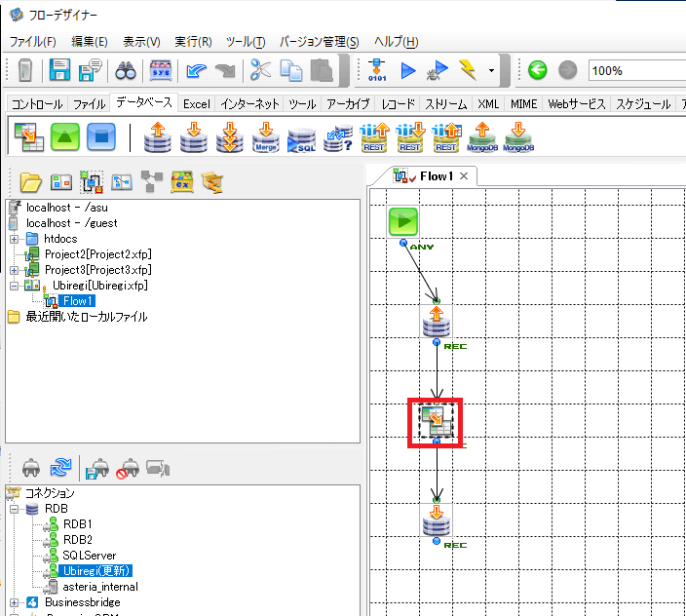Select the second MongoDB component icon
Screen dimensions: 686x616
coord(518,137)
